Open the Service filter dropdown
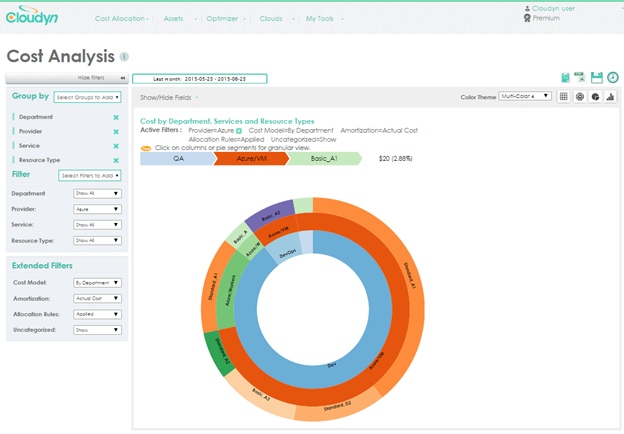624x434 pixels. point(98,225)
